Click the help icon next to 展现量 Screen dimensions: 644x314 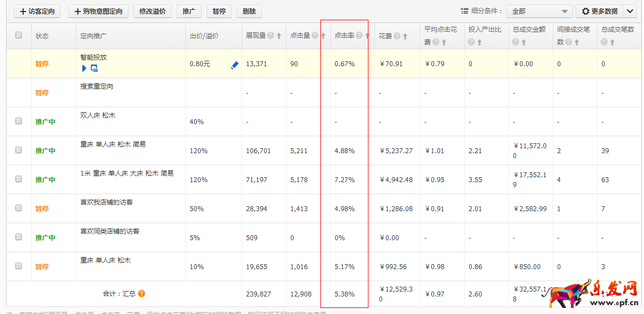click(x=271, y=36)
